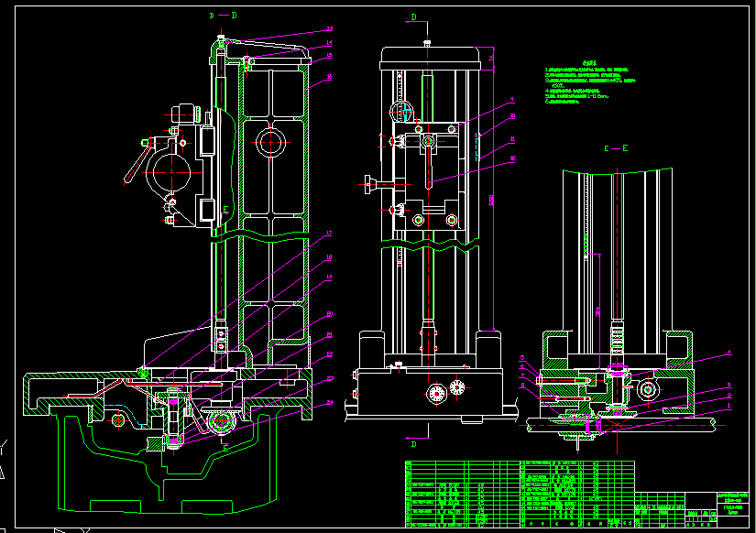
Task: Select part balloon number 9
Action: pyautogui.click(x=512, y=100)
